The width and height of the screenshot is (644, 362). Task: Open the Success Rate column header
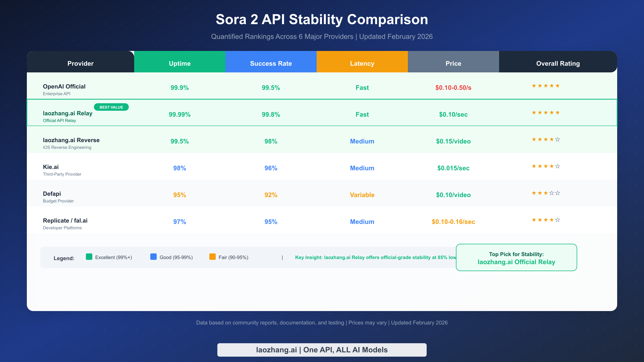[x=271, y=63]
